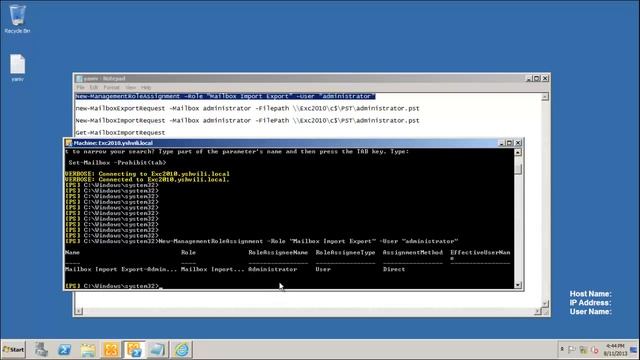640x360 pixels.
Task: Open network status tray icon
Action: pyautogui.click(x=583, y=350)
